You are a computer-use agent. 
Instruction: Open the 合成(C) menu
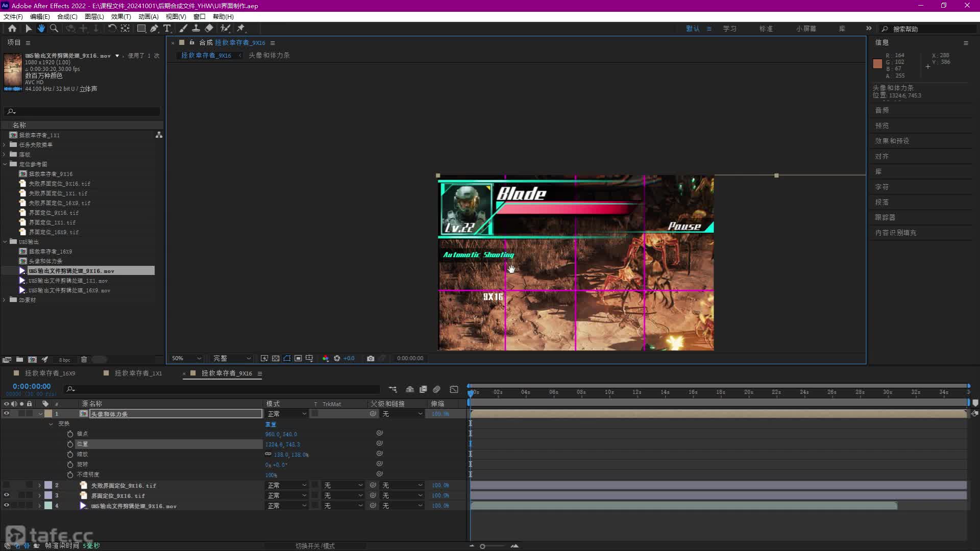pyautogui.click(x=67, y=16)
